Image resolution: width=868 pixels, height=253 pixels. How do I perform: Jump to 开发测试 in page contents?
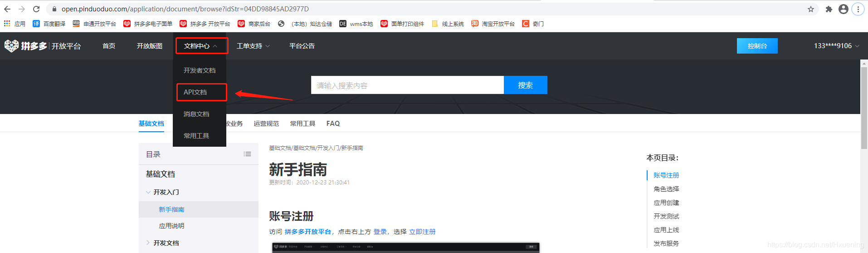pyautogui.click(x=666, y=216)
